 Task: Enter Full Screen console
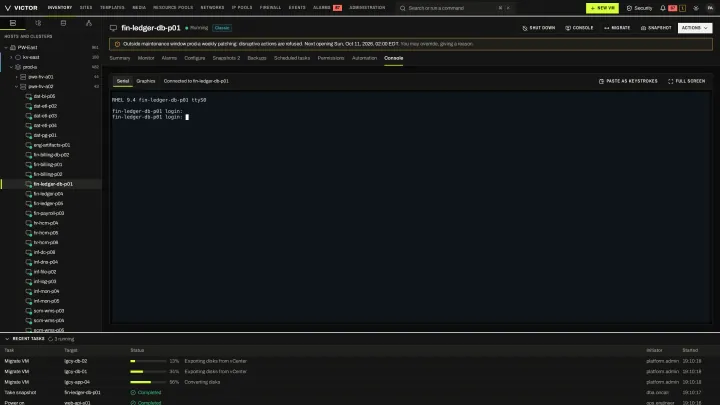pos(686,81)
